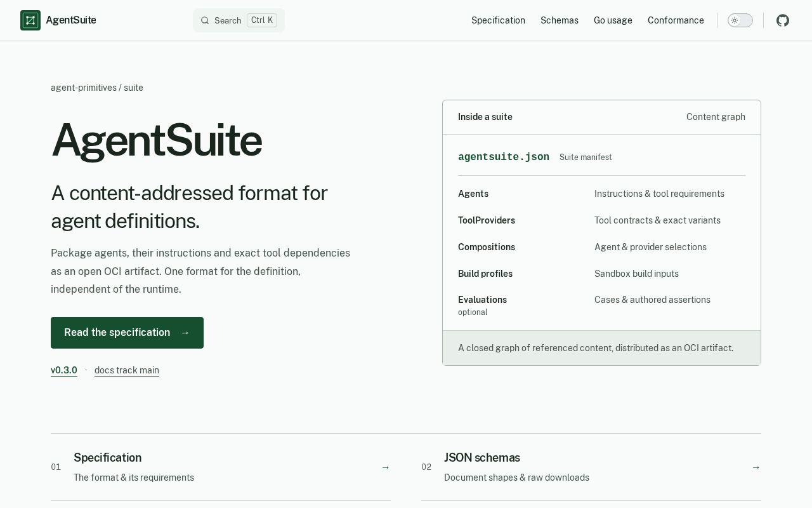Image resolution: width=812 pixels, height=508 pixels.
Task: Click the Ctrl K shortcut badge
Action: [262, 20]
